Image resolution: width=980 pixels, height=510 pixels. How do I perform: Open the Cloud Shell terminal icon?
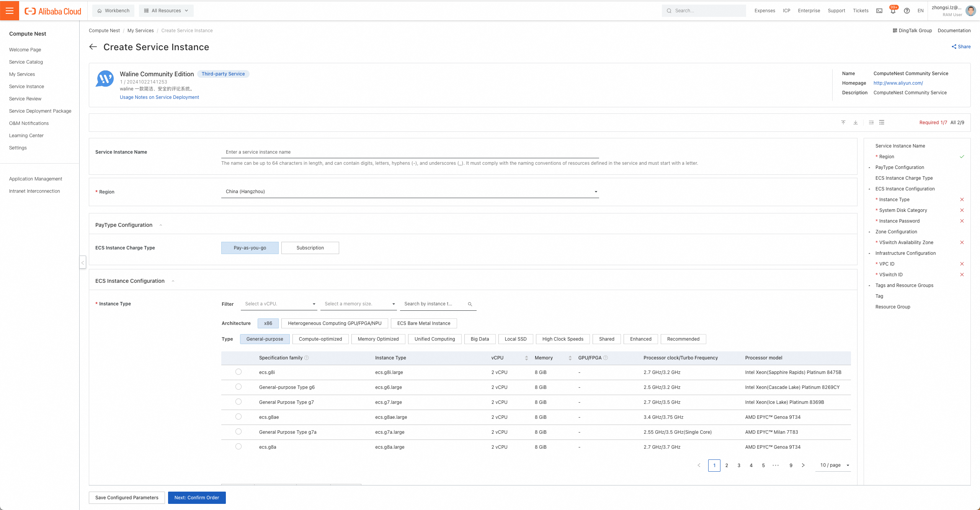click(x=879, y=11)
